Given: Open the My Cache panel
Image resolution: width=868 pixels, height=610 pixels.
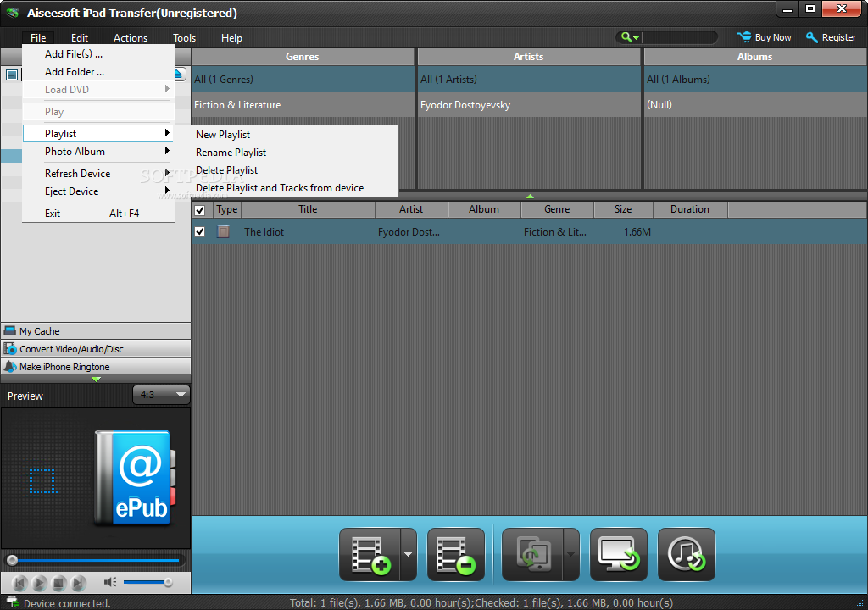Looking at the screenshot, I should [x=96, y=331].
